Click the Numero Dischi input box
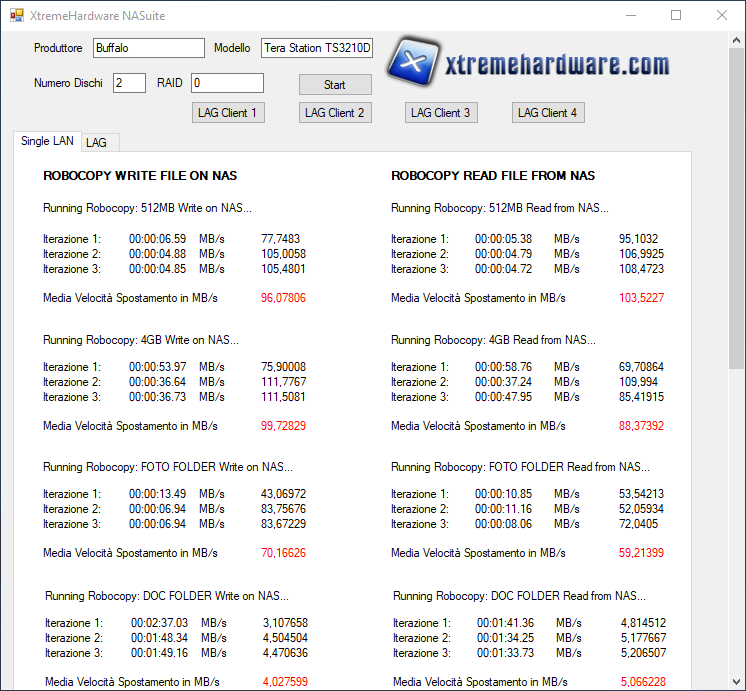Screen dimensions: 746x691 (x=129, y=83)
